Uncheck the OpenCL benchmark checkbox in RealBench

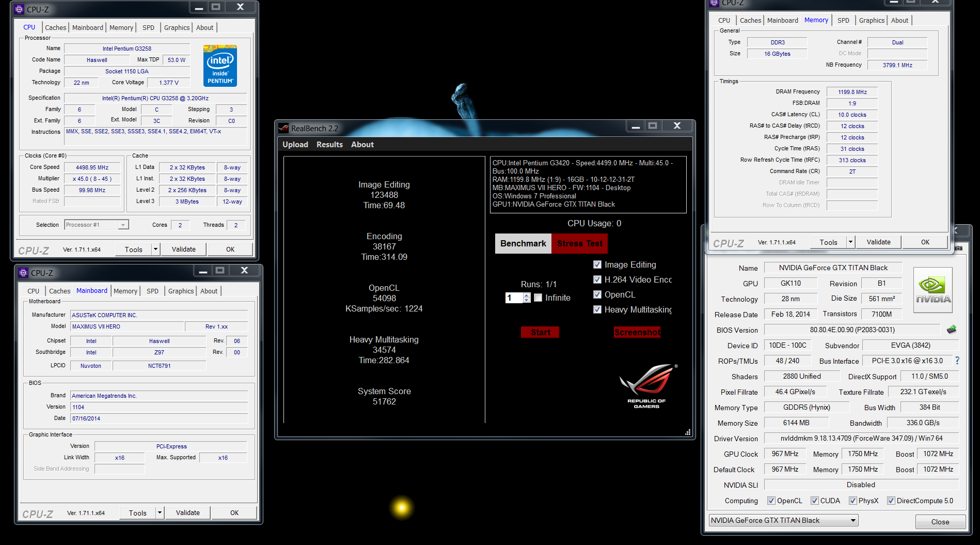(597, 294)
